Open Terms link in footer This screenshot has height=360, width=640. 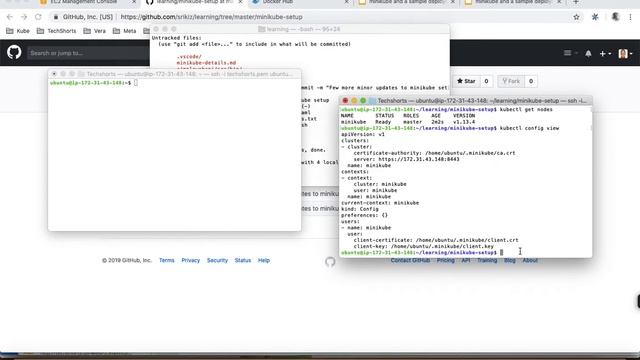pyautogui.click(x=167, y=260)
